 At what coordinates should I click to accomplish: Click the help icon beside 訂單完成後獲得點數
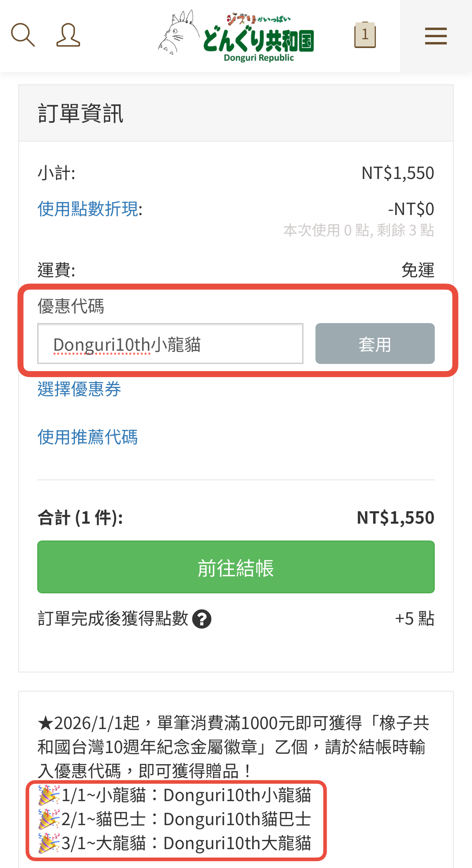202,619
